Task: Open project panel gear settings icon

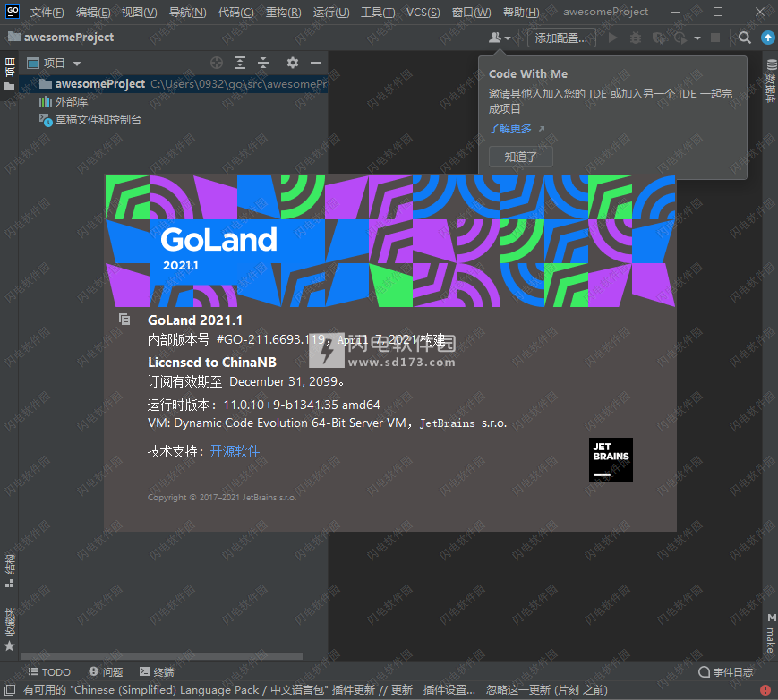Action: tap(293, 63)
